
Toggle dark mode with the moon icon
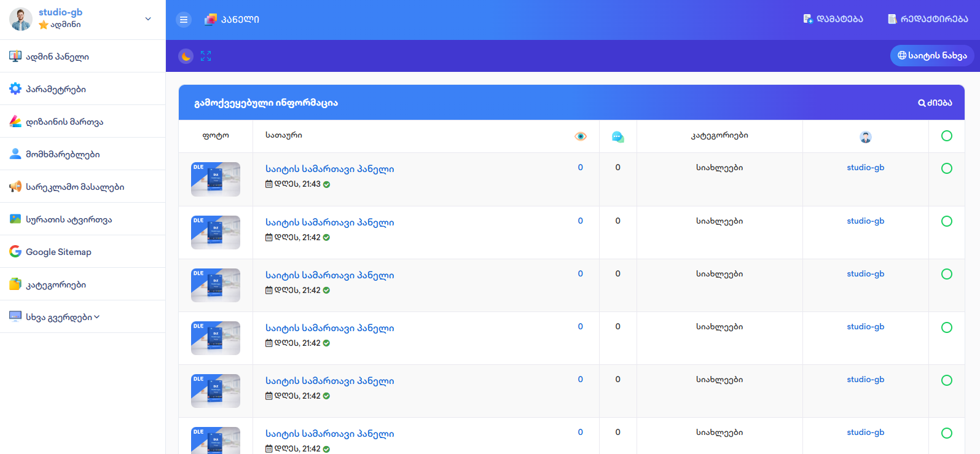tap(186, 57)
